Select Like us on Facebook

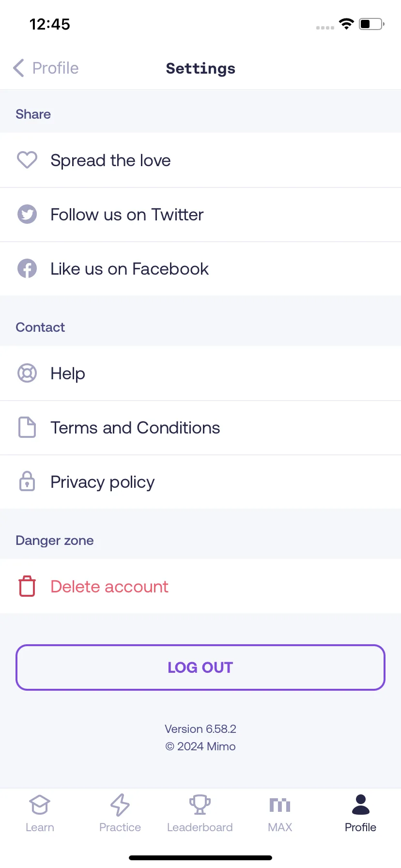pos(200,268)
